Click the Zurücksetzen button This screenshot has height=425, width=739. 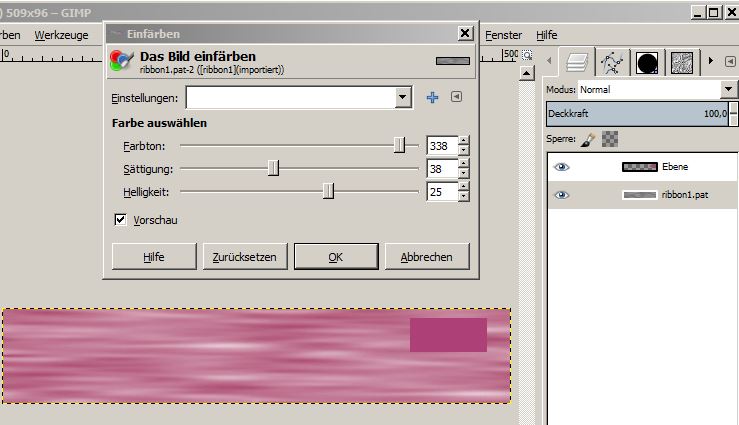(x=245, y=257)
